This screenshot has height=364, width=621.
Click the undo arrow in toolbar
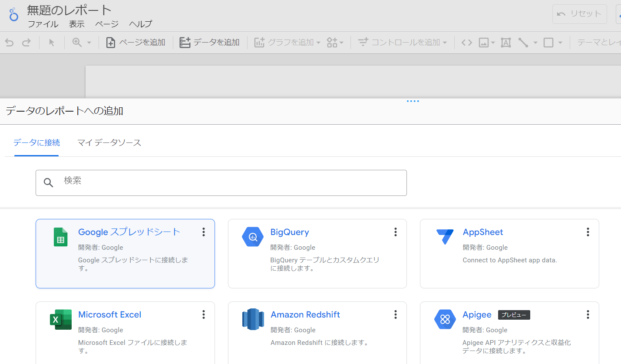pos(9,42)
